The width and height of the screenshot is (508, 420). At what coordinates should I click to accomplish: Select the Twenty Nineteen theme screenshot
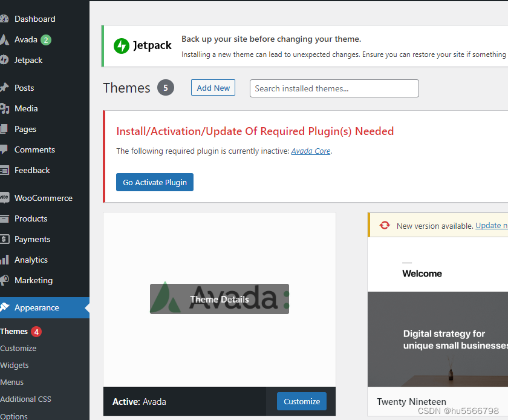(438, 311)
